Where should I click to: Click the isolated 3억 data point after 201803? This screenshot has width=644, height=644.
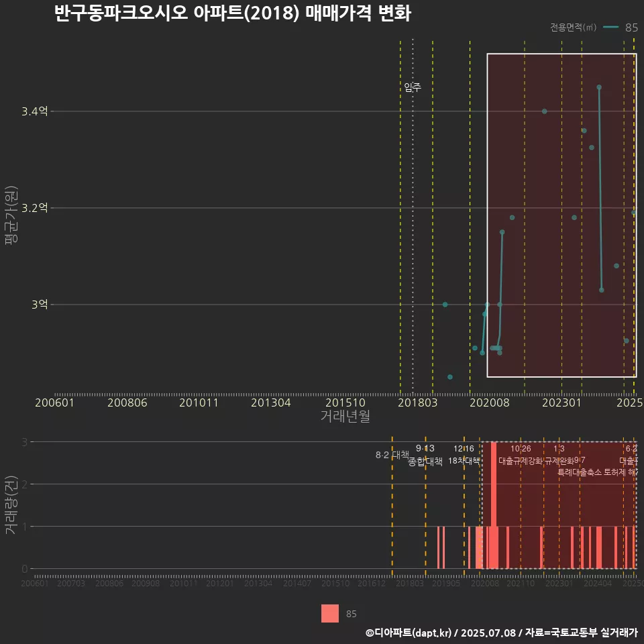tap(445, 305)
